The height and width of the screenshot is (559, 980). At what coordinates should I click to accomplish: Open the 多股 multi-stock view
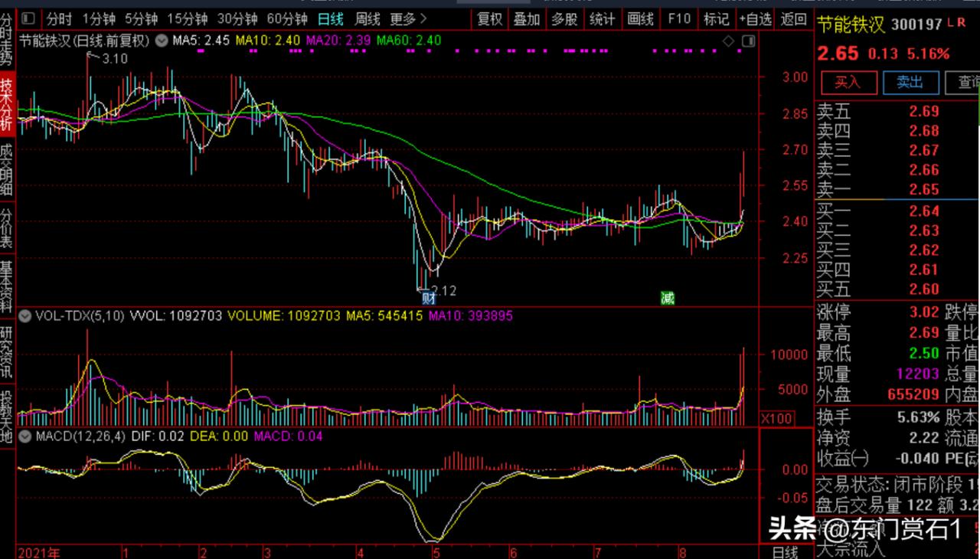pyautogui.click(x=564, y=19)
